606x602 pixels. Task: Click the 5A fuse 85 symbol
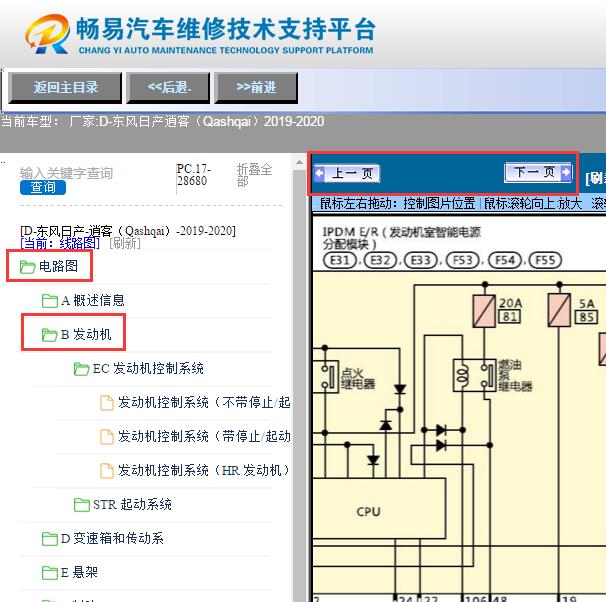point(559,310)
